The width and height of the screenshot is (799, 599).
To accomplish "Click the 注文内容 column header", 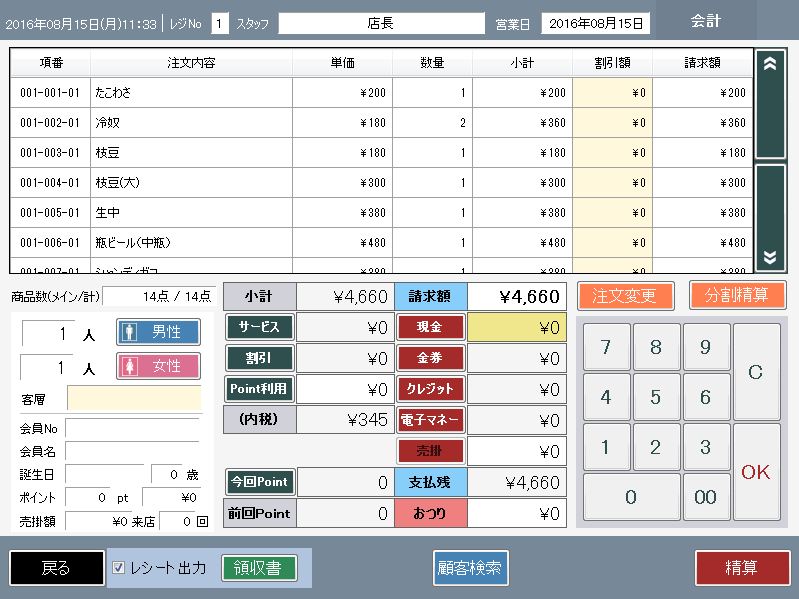I will pyautogui.click(x=191, y=63).
